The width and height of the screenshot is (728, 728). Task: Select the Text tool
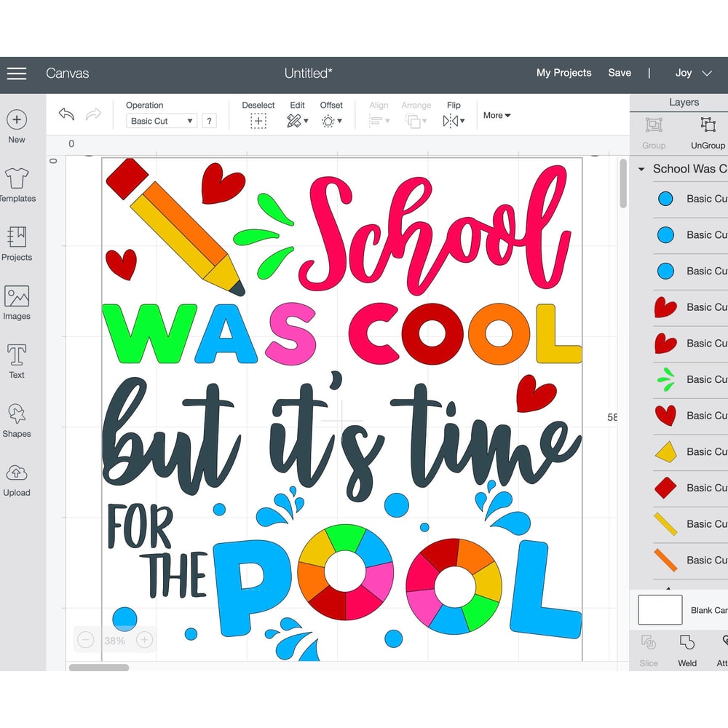pos(17,360)
